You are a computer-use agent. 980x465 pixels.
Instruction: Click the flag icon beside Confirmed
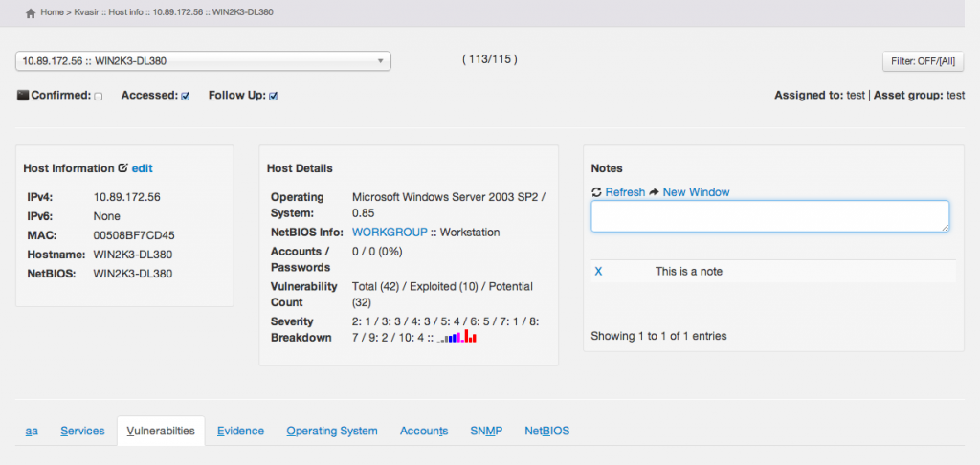coord(23,96)
